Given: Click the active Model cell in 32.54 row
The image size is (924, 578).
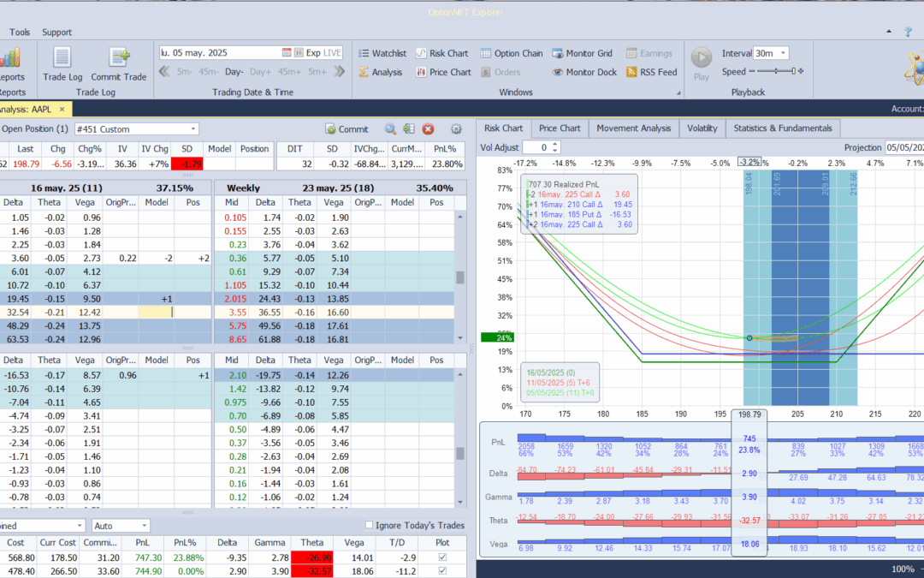Looking at the screenshot, I should click(x=157, y=313).
